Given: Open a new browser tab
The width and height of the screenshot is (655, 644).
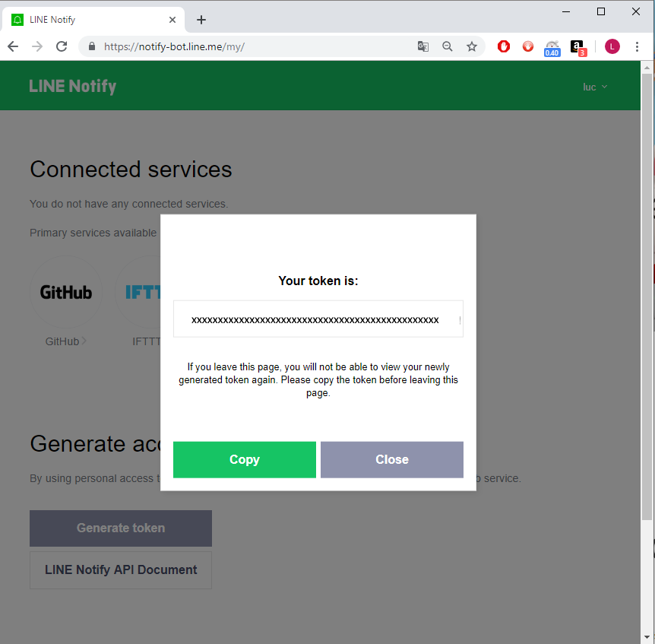Looking at the screenshot, I should click(201, 20).
